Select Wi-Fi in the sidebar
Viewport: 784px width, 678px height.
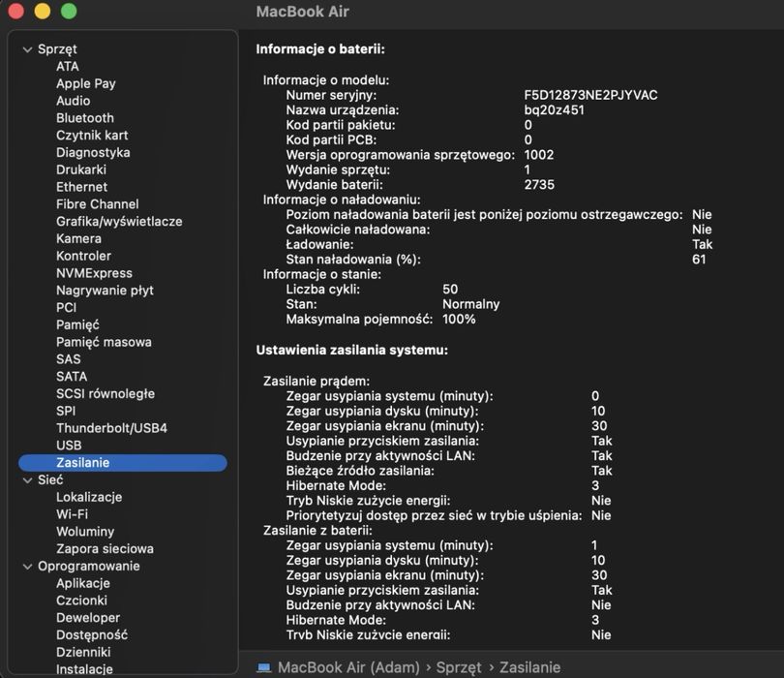[72, 514]
